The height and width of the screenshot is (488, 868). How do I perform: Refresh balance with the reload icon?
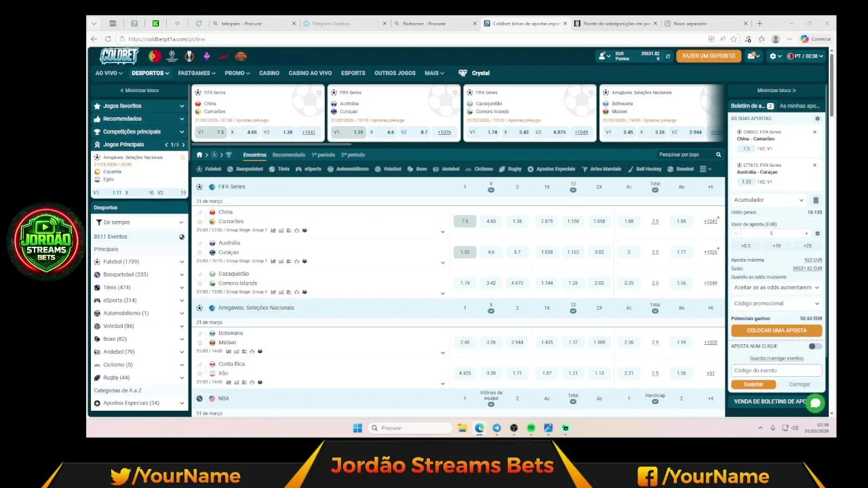tap(668, 56)
